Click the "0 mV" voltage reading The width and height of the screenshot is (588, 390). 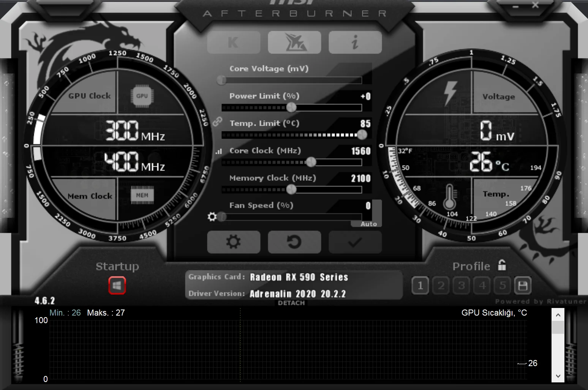click(497, 131)
